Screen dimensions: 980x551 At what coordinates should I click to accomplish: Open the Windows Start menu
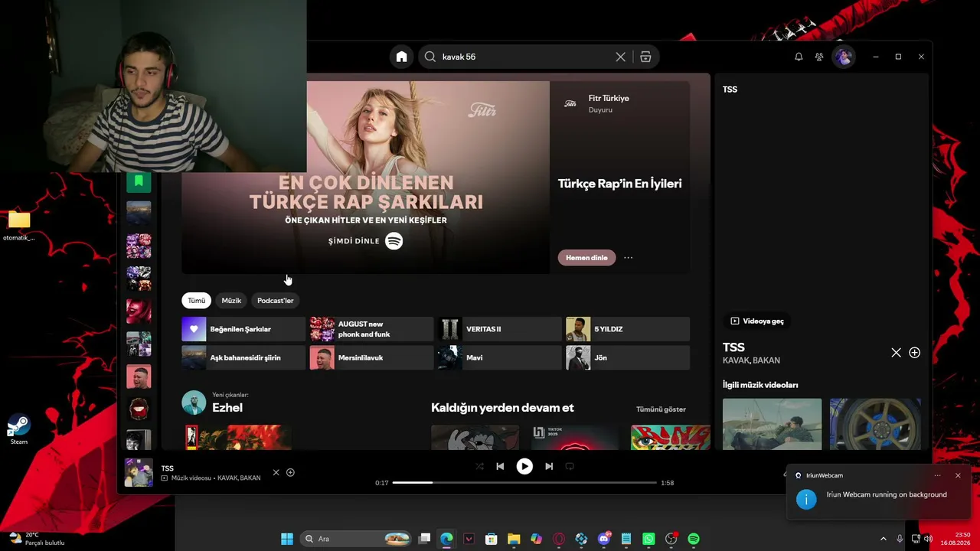pyautogui.click(x=287, y=539)
